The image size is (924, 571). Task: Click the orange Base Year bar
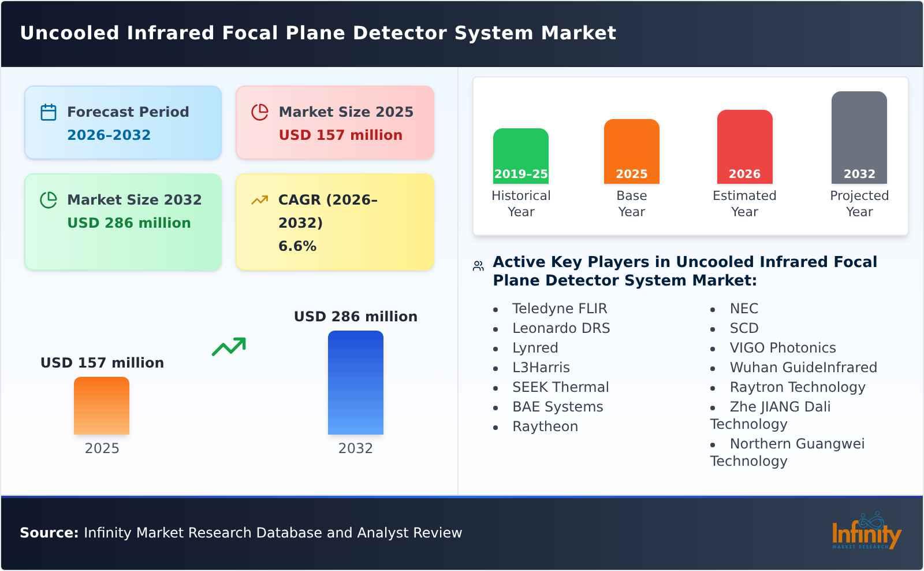point(631,150)
